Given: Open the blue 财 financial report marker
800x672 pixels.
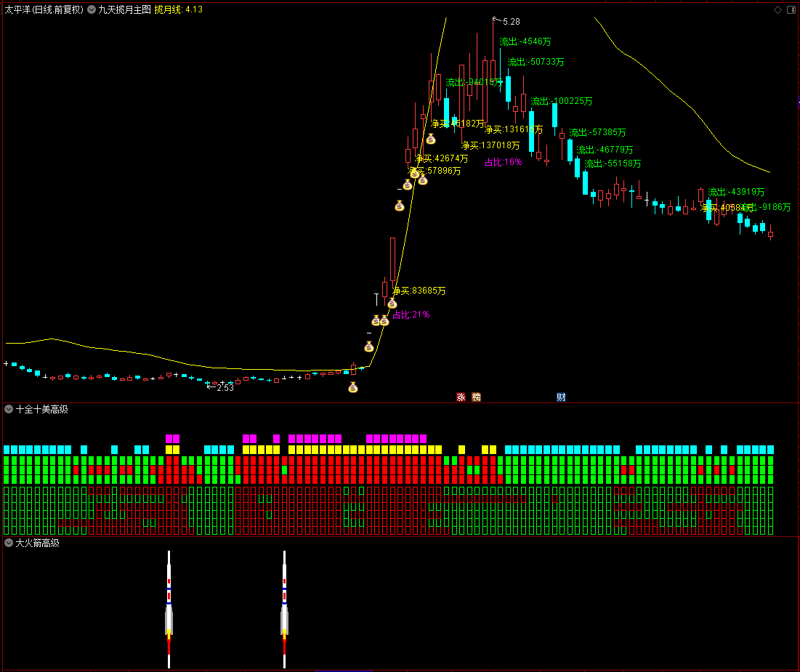Looking at the screenshot, I should coord(561,397).
